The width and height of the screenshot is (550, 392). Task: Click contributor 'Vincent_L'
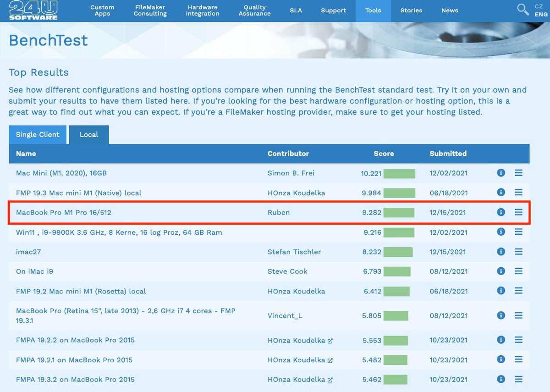click(x=285, y=315)
